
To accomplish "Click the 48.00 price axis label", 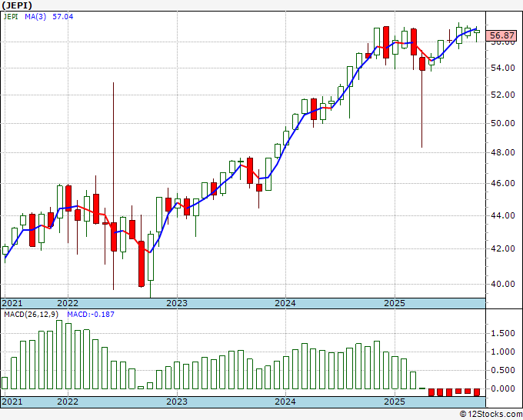I will (x=503, y=153).
